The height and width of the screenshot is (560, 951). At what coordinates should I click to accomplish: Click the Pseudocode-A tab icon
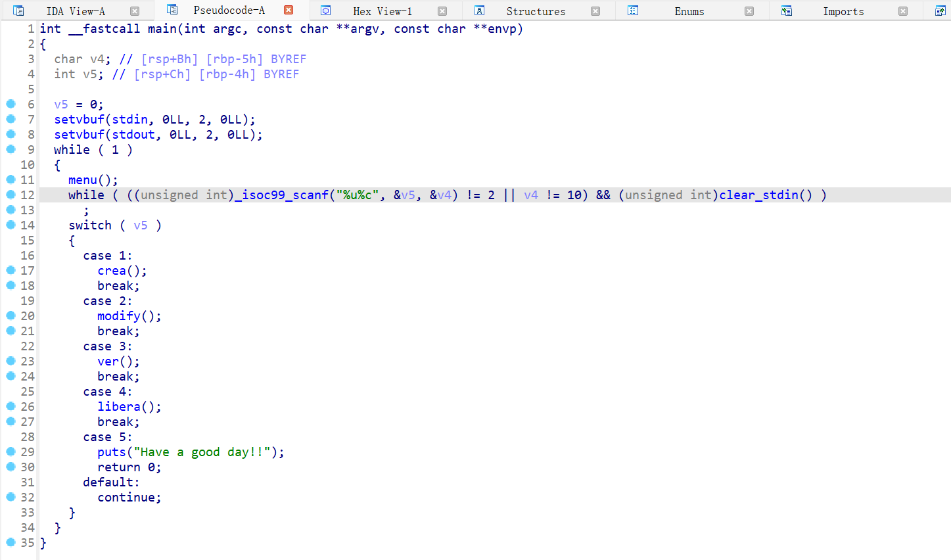172,10
